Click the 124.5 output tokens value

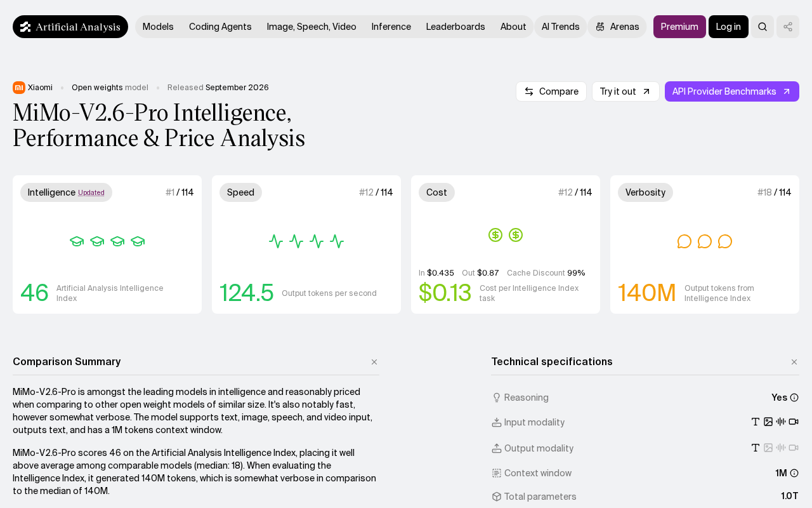pyautogui.click(x=247, y=293)
